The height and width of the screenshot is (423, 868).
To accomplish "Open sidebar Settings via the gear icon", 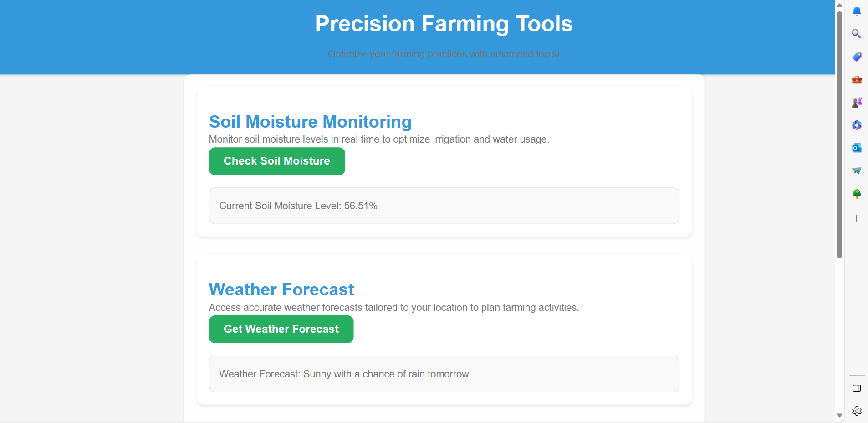I will point(857,411).
